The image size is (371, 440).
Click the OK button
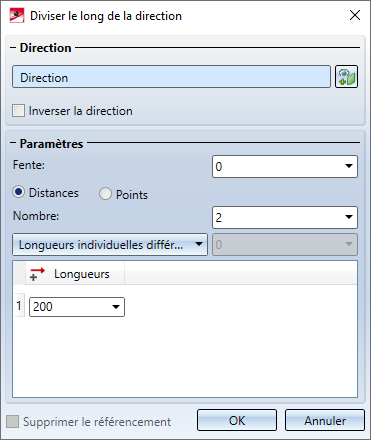click(237, 420)
